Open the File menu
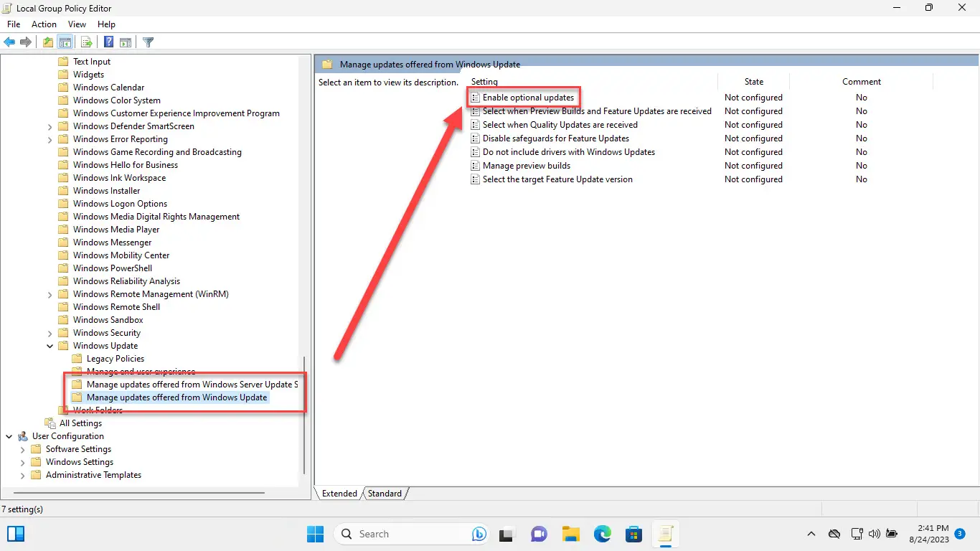Image resolution: width=980 pixels, height=551 pixels. tap(14, 24)
